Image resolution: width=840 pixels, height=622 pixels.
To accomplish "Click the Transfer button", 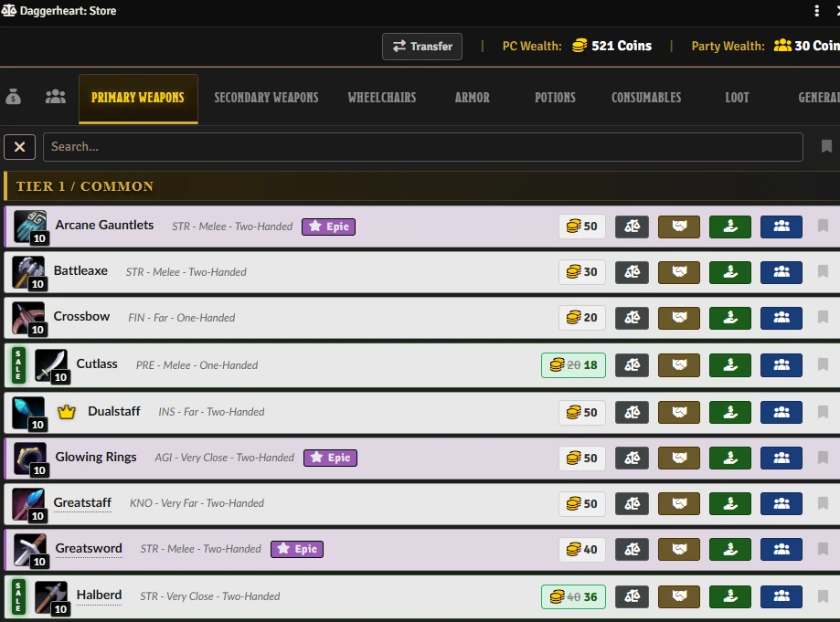I will (x=422, y=47).
